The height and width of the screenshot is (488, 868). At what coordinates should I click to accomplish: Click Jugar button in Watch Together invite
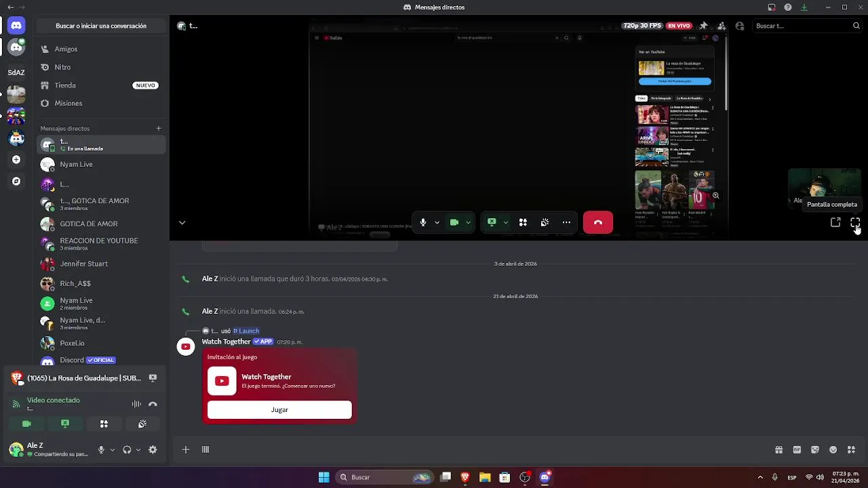pos(279,409)
